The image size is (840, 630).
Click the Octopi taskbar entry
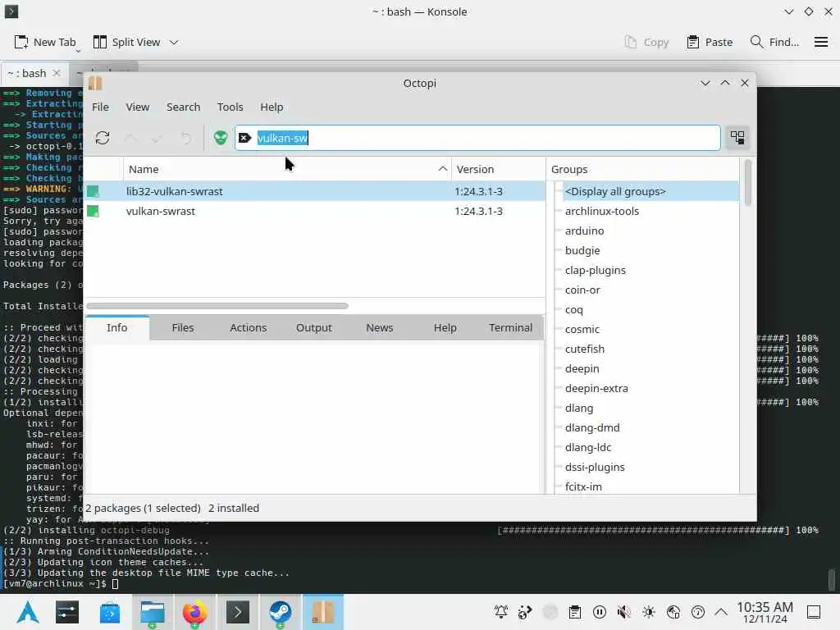[x=323, y=612]
